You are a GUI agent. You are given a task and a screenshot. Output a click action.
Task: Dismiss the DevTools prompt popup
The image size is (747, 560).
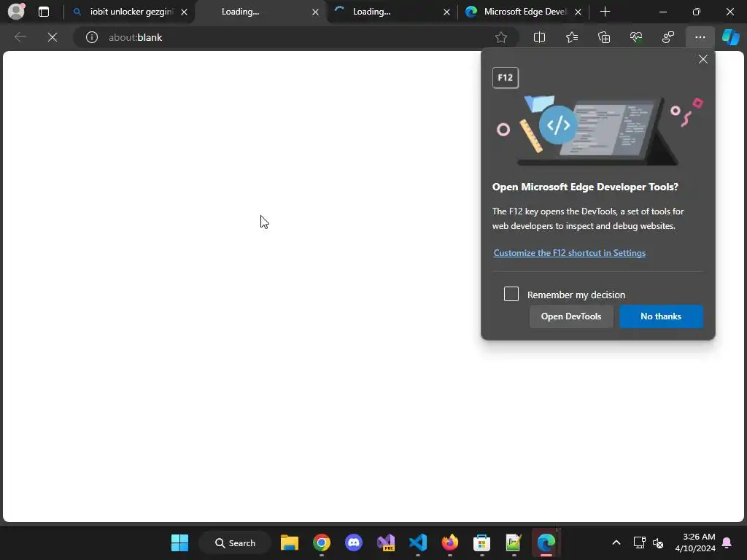click(x=703, y=59)
